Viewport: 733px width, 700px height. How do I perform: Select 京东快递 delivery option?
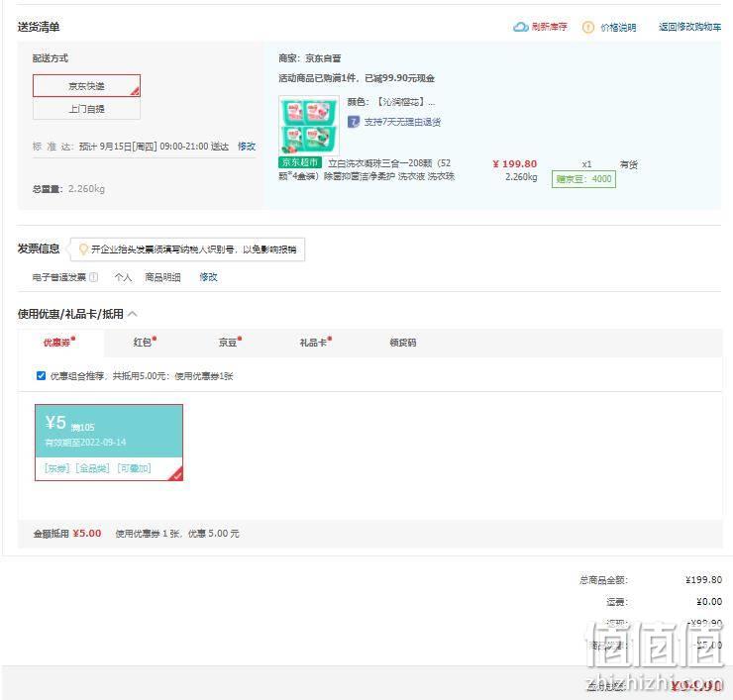coord(86,85)
